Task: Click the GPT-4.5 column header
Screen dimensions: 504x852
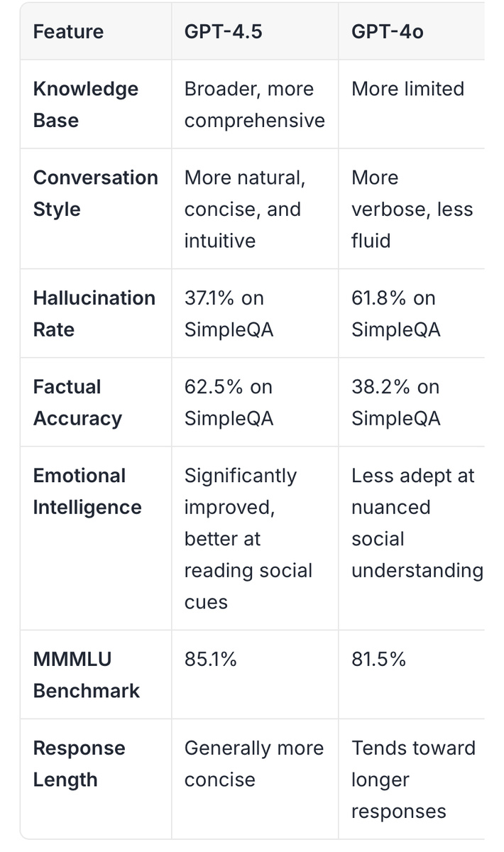Action: (x=223, y=32)
